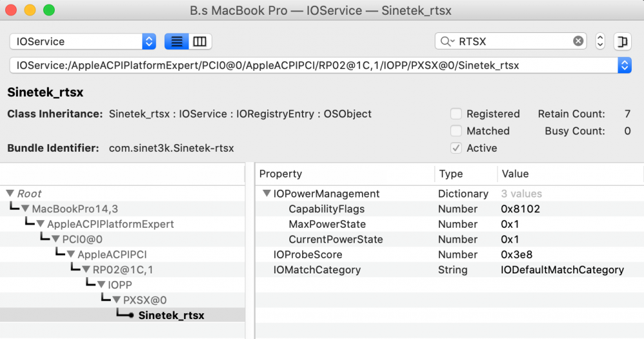Collapse the Root tree node
This screenshot has width=644, height=339.
tap(10, 194)
